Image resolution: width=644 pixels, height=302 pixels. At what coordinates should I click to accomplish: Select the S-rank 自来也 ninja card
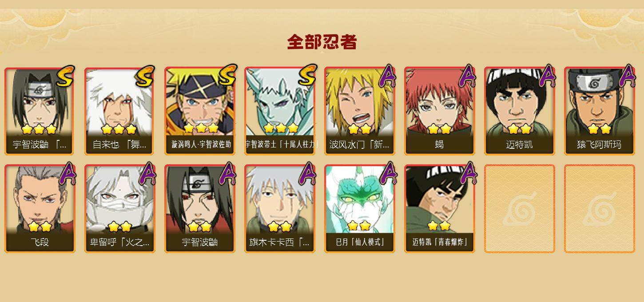(x=119, y=111)
